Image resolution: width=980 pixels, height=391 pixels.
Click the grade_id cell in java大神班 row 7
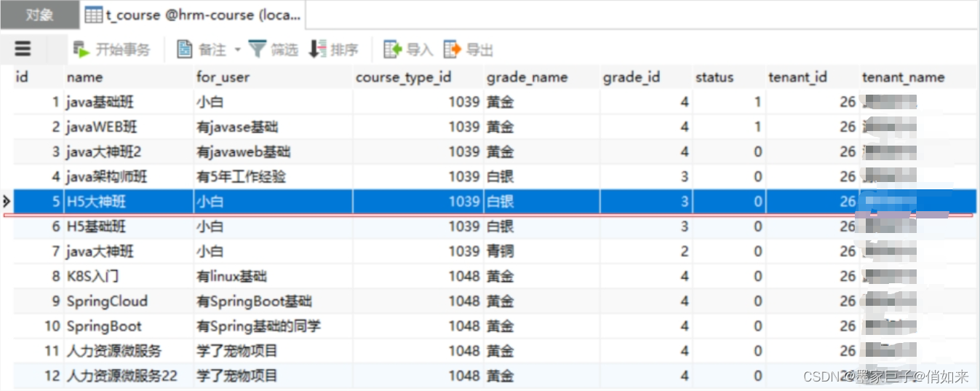646,251
